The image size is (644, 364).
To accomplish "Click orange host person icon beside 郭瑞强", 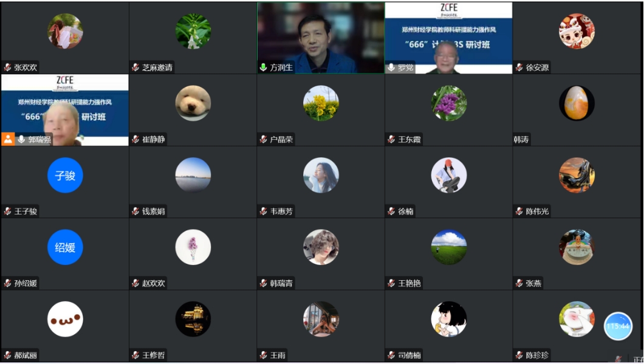I will coord(8,139).
